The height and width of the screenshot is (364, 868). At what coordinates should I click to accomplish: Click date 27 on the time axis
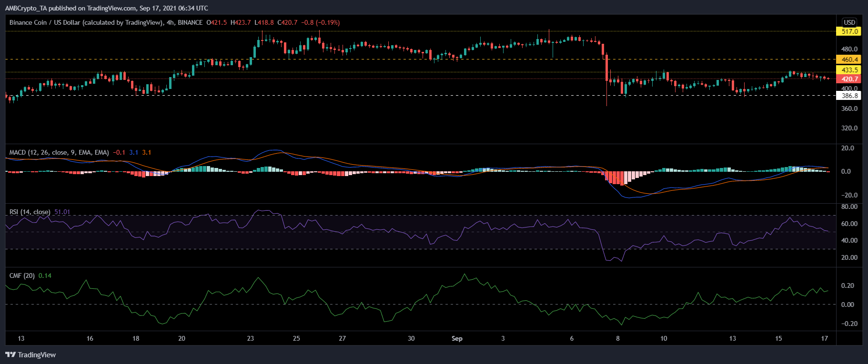tap(342, 338)
